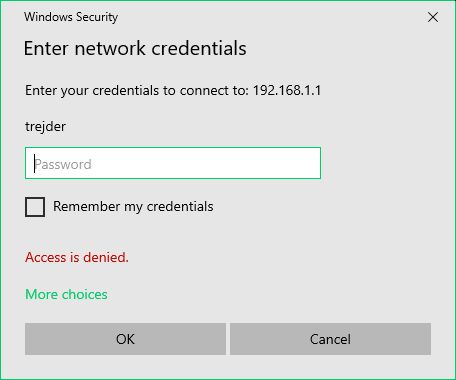This screenshot has height=380, width=456.
Task: Confirm credentials with the OK button
Action: (125, 339)
